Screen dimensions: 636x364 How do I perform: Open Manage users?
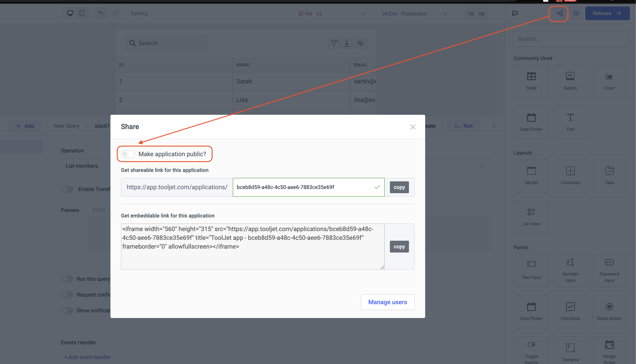[387, 302]
